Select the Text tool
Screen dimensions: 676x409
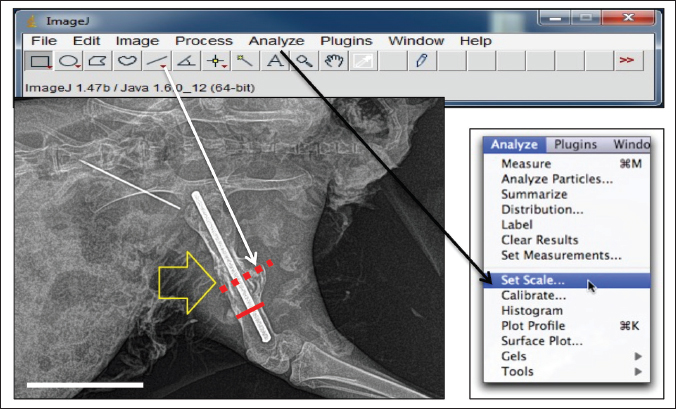coord(275,62)
